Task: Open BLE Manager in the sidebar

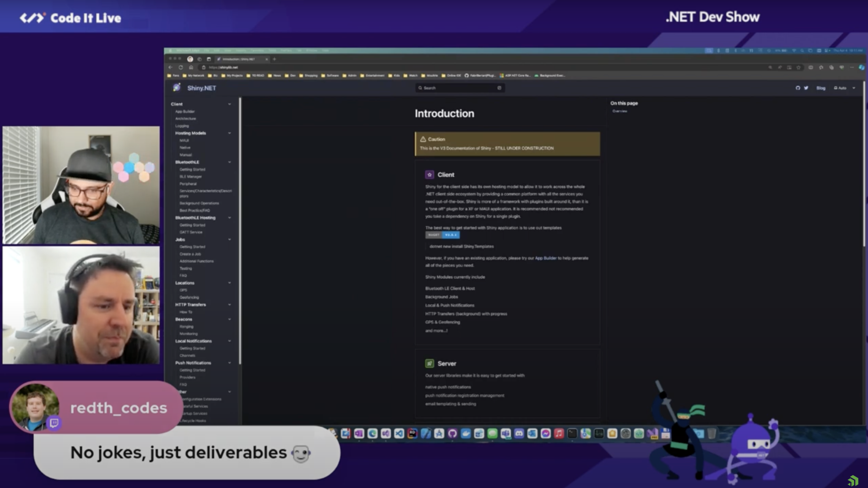Action: 190,177
